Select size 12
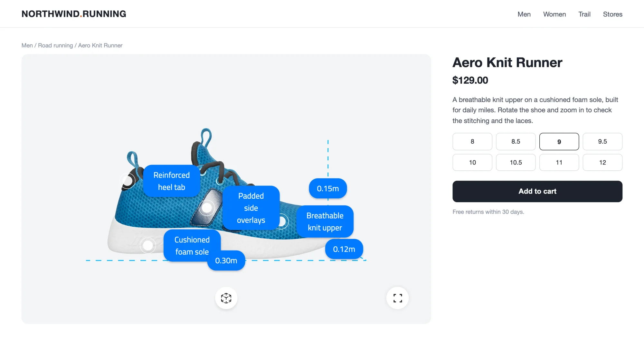 point(602,162)
